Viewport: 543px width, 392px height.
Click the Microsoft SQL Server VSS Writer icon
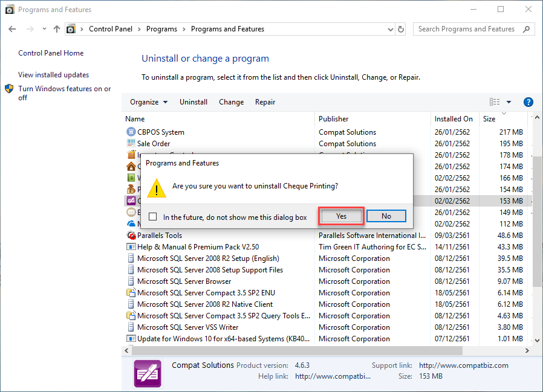click(x=131, y=327)
